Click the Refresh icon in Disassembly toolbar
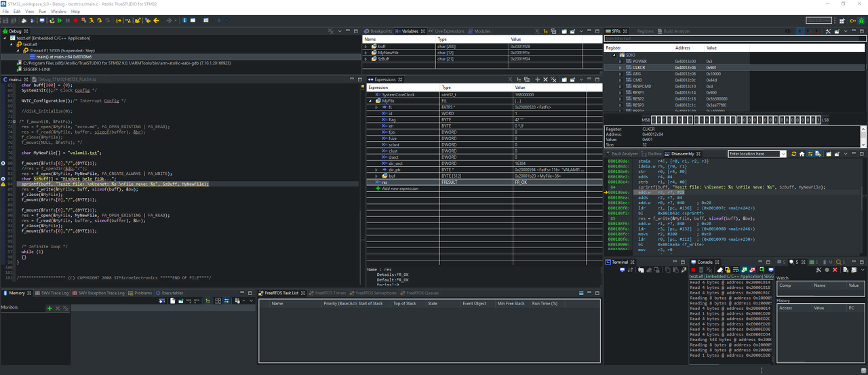 coord(794,154)
